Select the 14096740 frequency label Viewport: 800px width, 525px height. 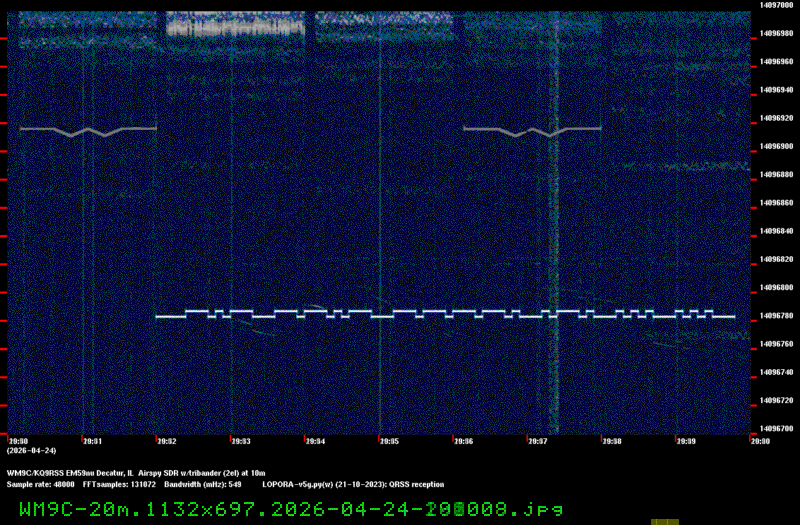coord(777,372)
